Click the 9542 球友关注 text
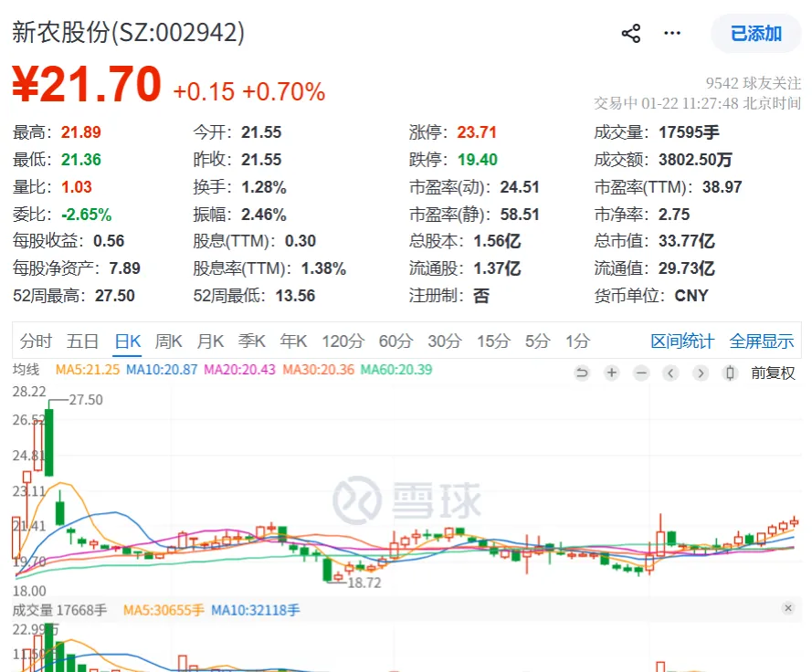The height and width of the screenshot is (672, 812). (x=753, y=83)
